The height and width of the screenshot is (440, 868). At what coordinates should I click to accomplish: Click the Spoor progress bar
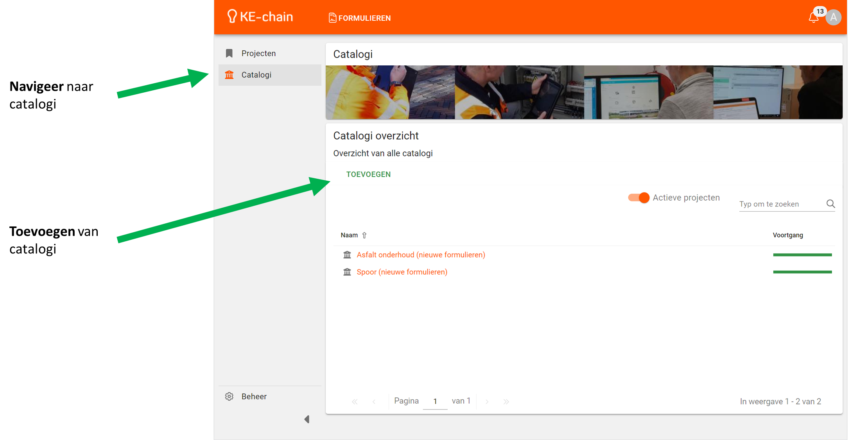802,272
